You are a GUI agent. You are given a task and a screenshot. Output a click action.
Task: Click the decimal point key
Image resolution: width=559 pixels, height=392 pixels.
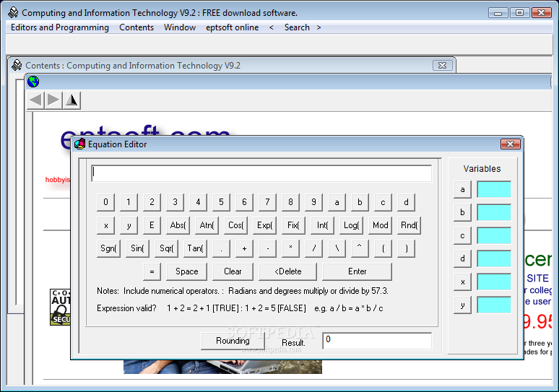(x=221, y=248)
